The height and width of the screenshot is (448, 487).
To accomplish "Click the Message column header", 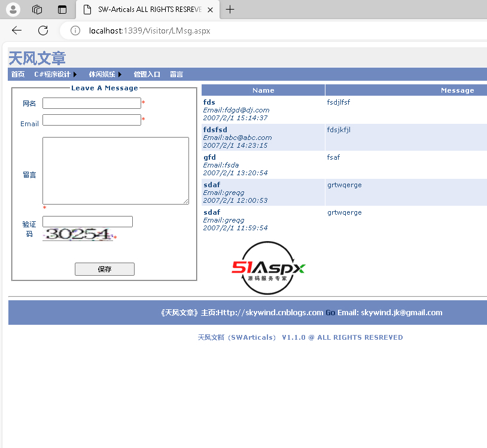I will (457, 90).
